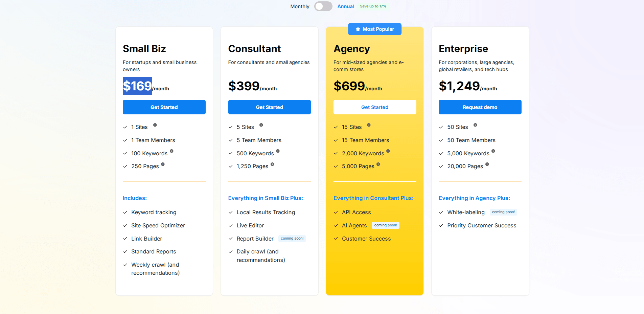Click info icon next to 5 Sites
This screenshot has width=644, height=314.
[x=261, y=125]
